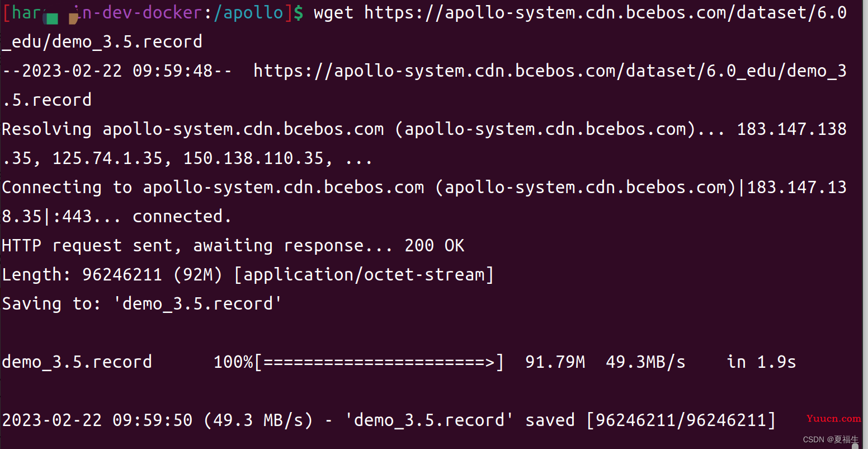Click the saved [96246211/96246211] text
The width and height of the screenshot is (868, 449).
point(650,420)
